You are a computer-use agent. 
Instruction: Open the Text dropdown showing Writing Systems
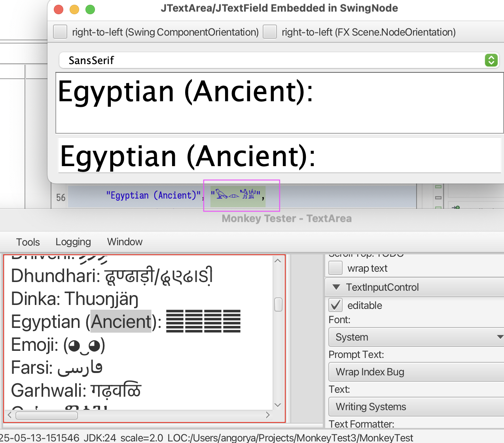[x=415, y=407]
